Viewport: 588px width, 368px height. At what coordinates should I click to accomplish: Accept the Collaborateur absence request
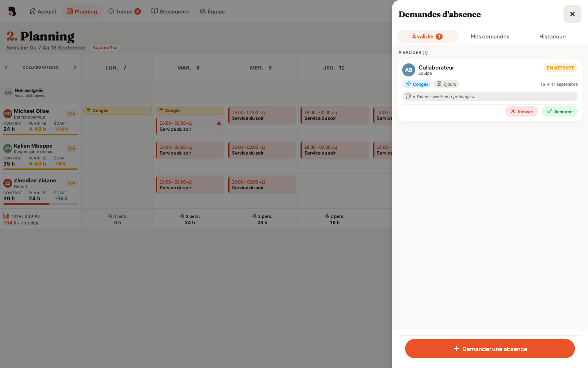(x=559, y=112)
